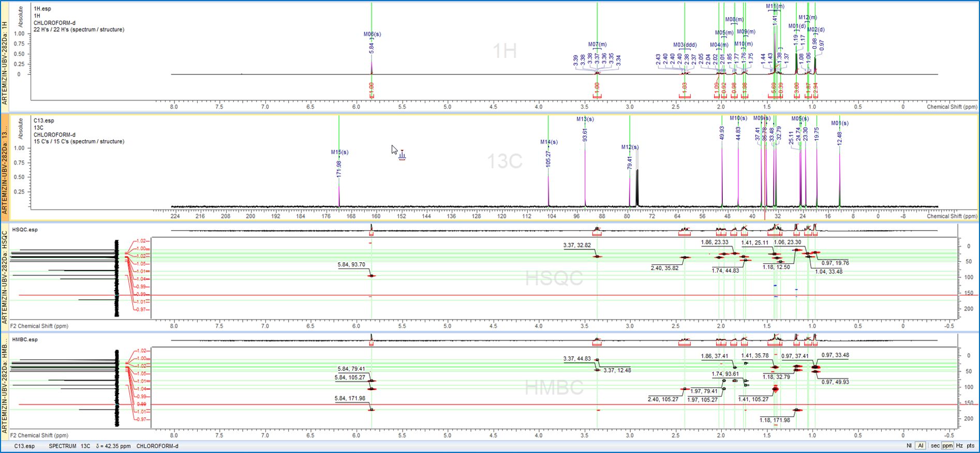Click the HMBC.esp panel title
The width and height of the screenshot is (980, 453).
[25, 340]
